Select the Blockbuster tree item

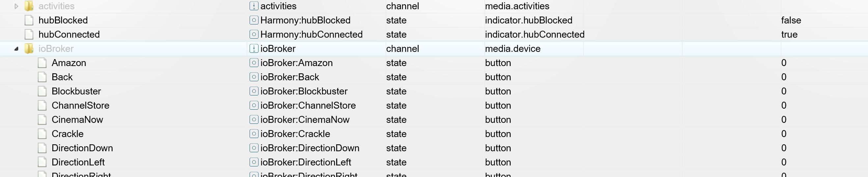(76, 91)
